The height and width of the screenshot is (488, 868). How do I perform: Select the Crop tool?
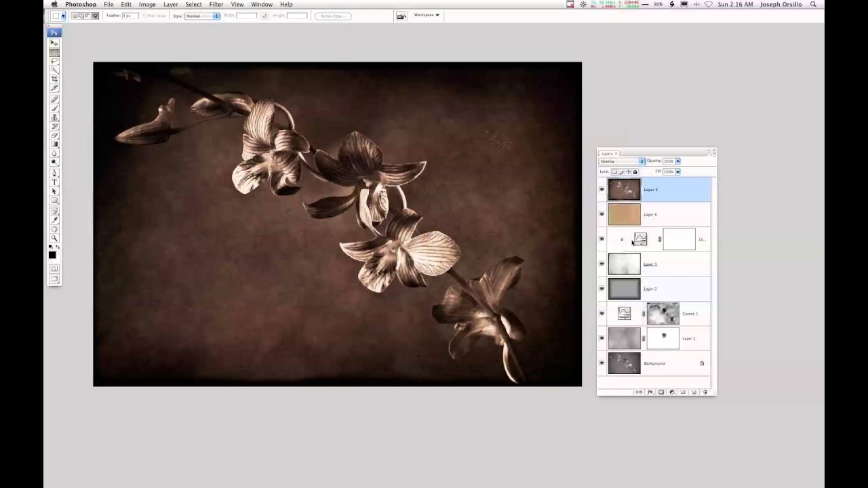coord(54,79)
